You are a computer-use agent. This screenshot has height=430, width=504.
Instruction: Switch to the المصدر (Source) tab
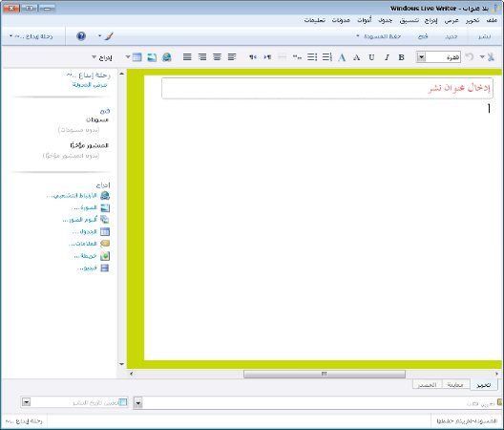click(x=428, y=385)
